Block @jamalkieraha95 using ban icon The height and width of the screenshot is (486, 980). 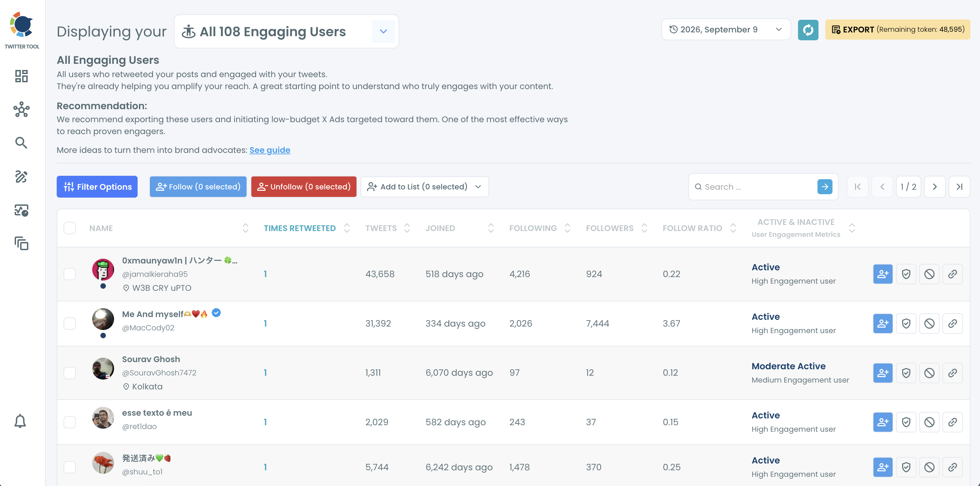pos(929,274)
